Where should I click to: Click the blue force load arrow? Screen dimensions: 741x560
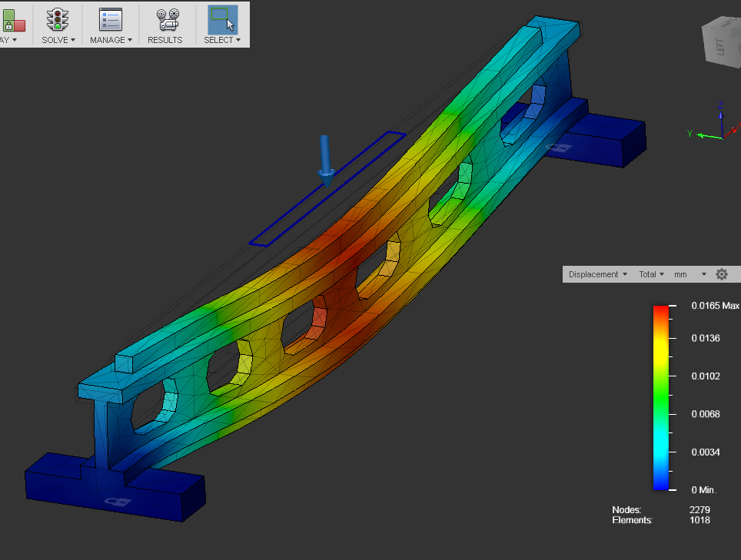point(325,161)
